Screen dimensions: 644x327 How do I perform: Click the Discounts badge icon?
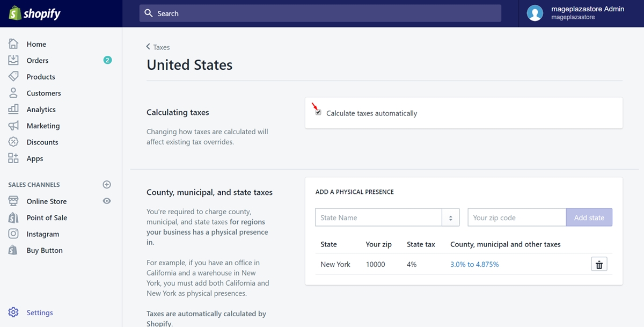[x=13, y=142]
